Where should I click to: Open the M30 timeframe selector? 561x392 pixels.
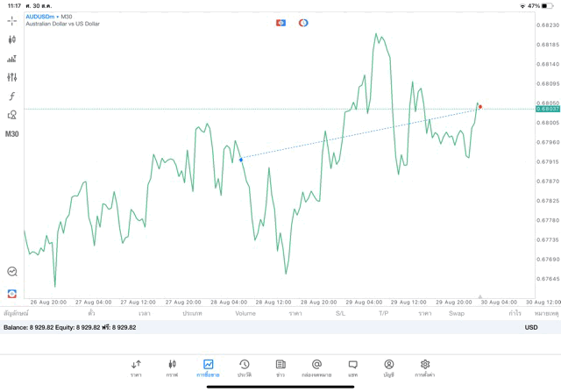(12, 134)
